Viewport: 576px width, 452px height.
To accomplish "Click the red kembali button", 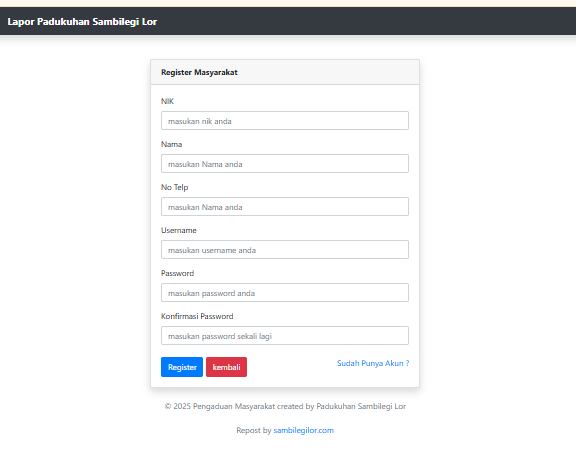I will [x=226, y=367].
